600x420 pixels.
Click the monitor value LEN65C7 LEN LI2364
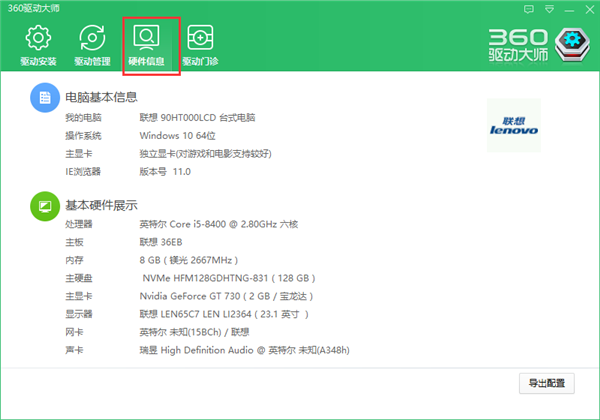pyautogui.click(x=224, y=314)
